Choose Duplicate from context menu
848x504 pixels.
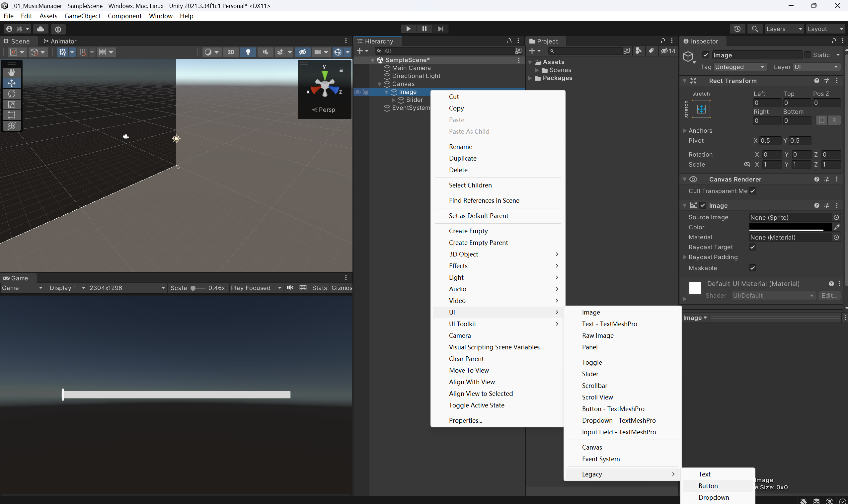tap(462, 158)
